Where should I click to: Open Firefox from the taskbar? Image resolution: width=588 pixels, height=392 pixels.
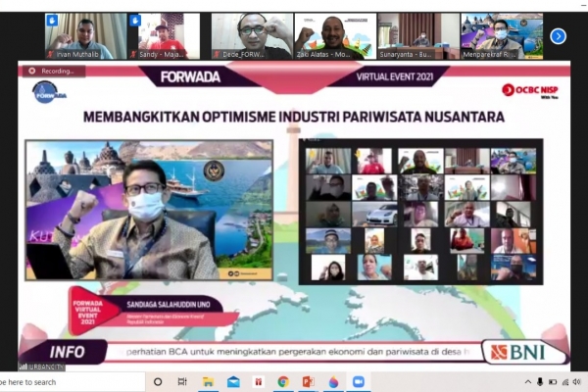pyautogui.click(x=333, y=382)
